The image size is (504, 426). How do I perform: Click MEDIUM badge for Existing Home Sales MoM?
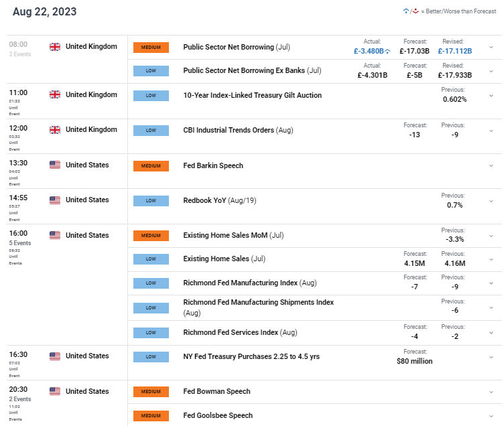(151, 236)
